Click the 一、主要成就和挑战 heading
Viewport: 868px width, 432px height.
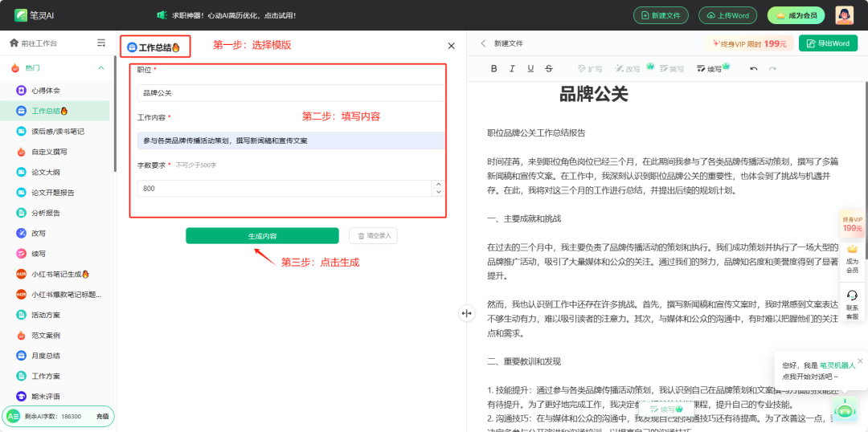(x=524, y=218)
